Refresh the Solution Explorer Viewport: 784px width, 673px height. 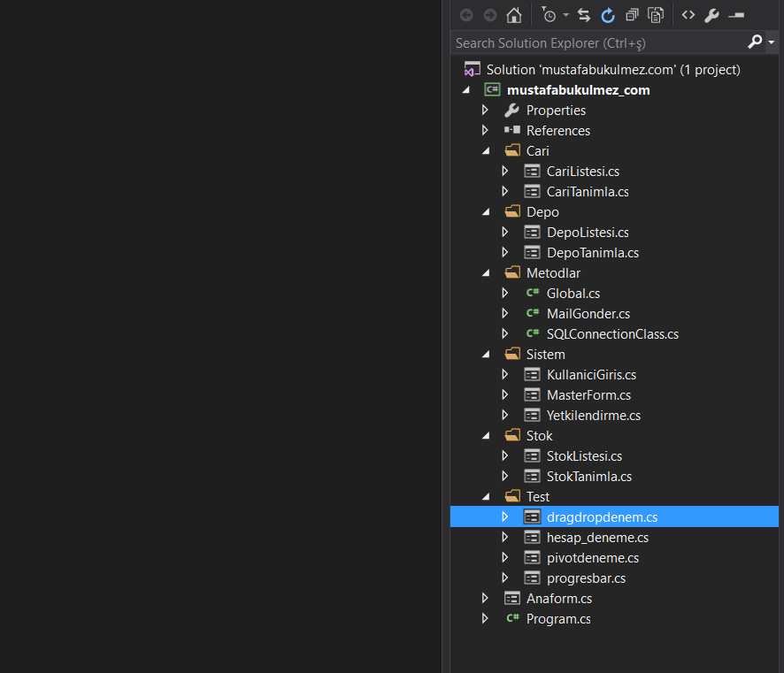(x=608, y=15)
